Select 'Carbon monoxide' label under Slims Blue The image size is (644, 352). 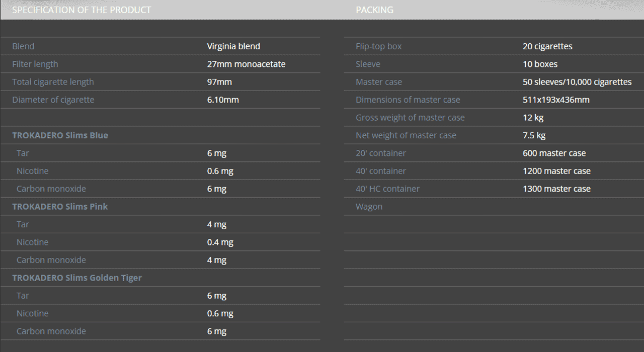point(51,189)
